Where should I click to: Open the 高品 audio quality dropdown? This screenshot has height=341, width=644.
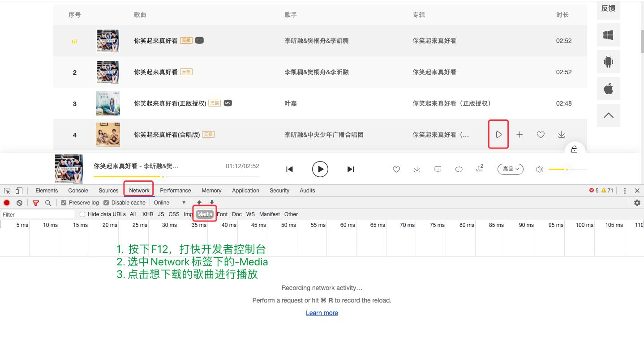(510, 169)
